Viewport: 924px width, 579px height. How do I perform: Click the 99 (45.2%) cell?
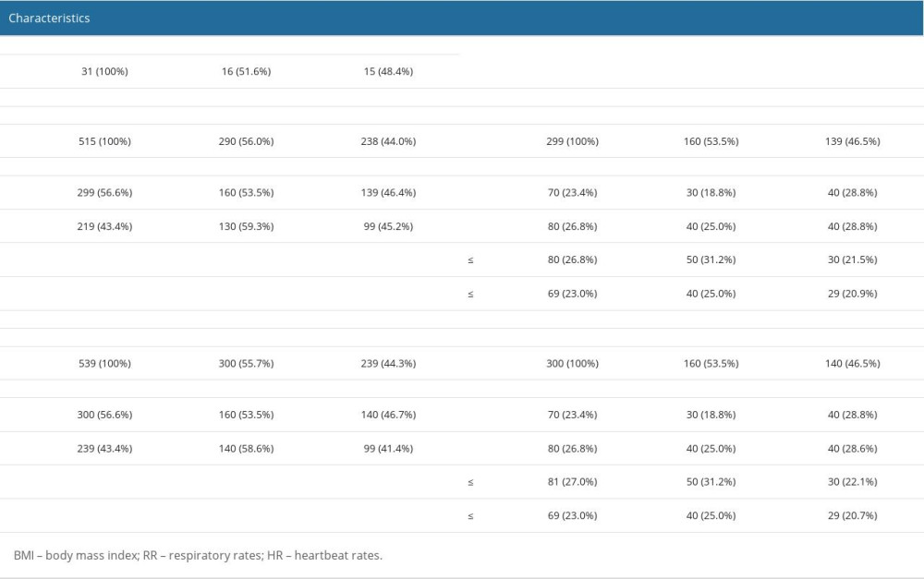[389, 226]
